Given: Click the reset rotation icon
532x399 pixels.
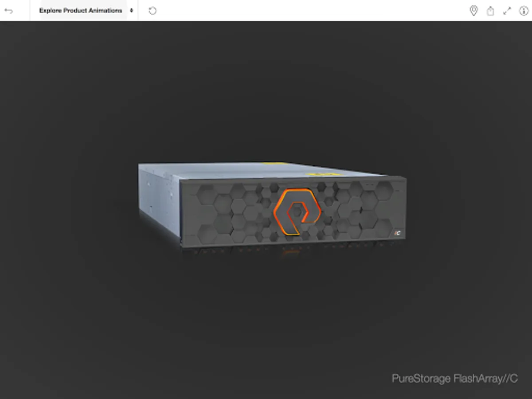Looking at the screenshot, I should 153,11.
